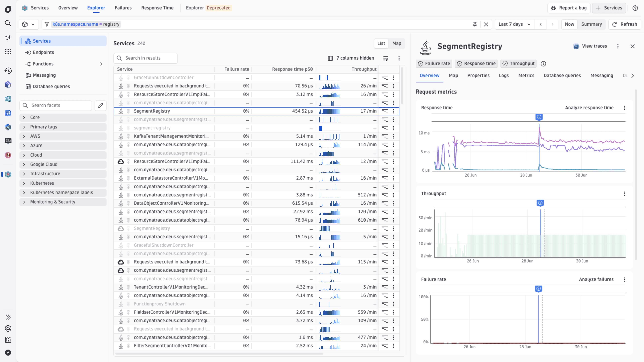Click the Refresh button
The image size is (644, 362).
(625, 24)
